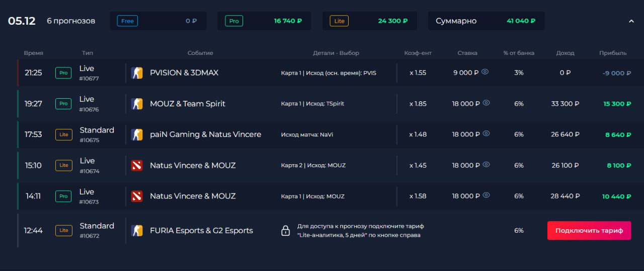Screen dimensions: 644x271
Task: Click the Прибыль column header
Action: (612, 53)
